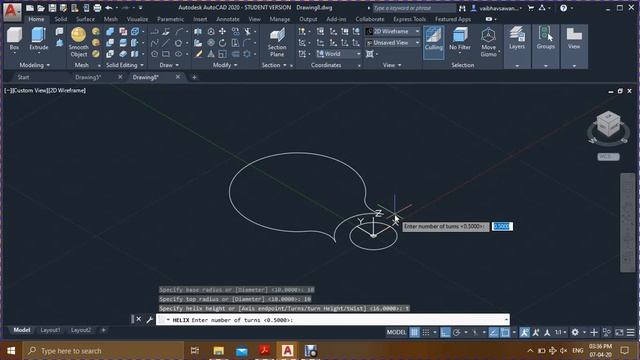640x360 pixels.
Task: Select the Move modify tool
Action: 222,31
